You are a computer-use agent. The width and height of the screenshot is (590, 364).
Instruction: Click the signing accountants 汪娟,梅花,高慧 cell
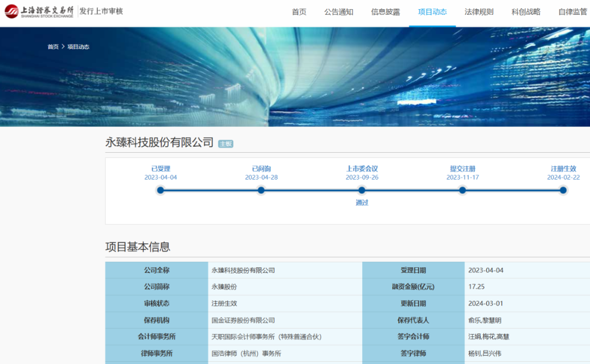click(527, 337)
